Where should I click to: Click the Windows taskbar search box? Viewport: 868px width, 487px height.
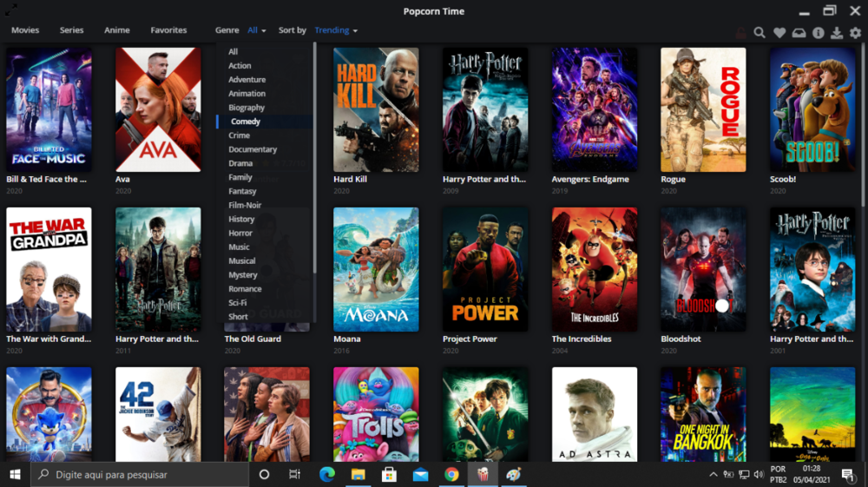(140, 474)
